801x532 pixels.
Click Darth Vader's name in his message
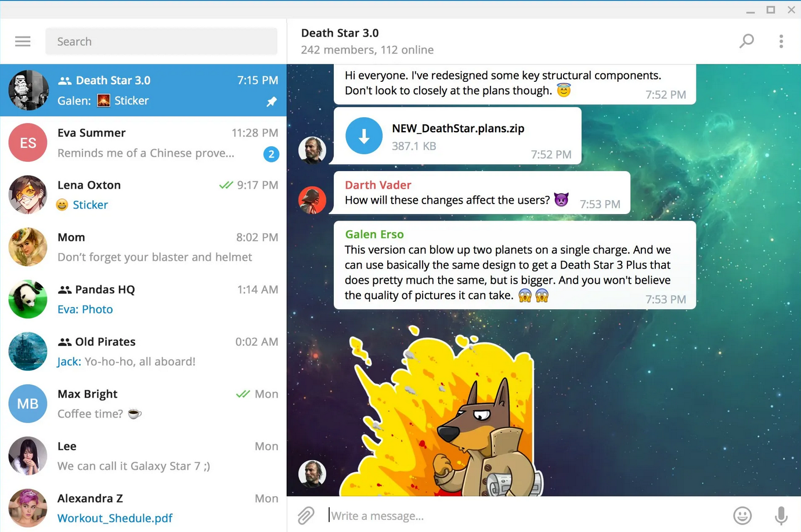(378, 184)
